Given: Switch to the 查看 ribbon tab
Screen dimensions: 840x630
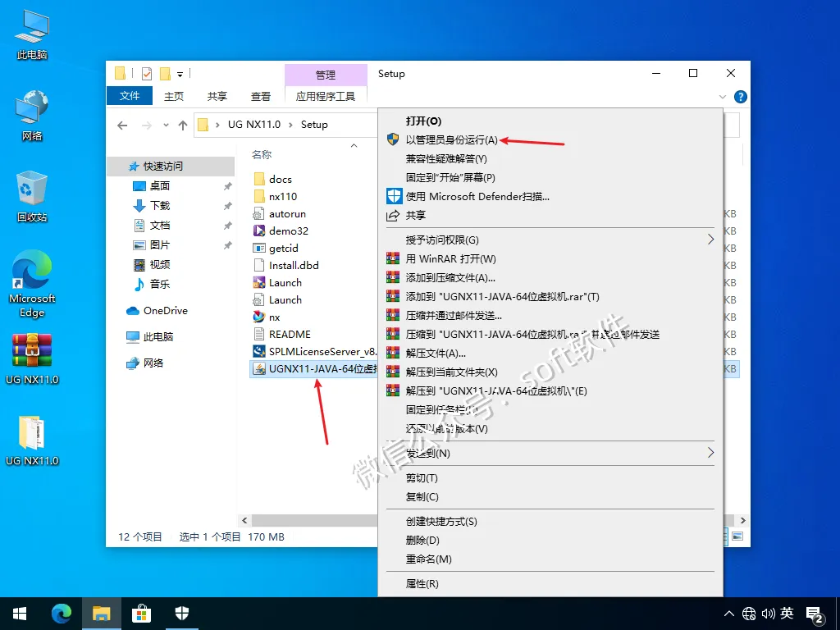Looking at the screenshot, I should point(260,96).
